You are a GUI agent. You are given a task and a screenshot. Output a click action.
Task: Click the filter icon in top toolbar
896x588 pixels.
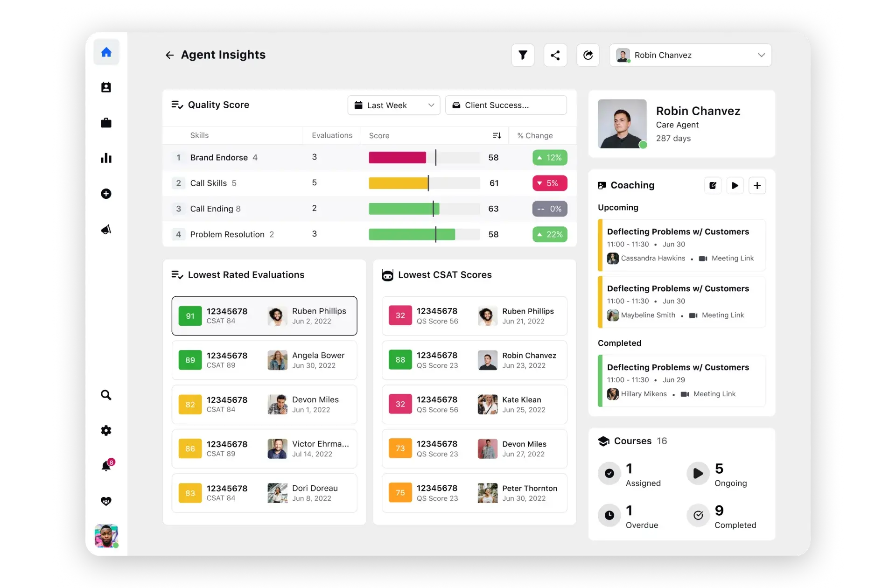[x=522, y=55]
